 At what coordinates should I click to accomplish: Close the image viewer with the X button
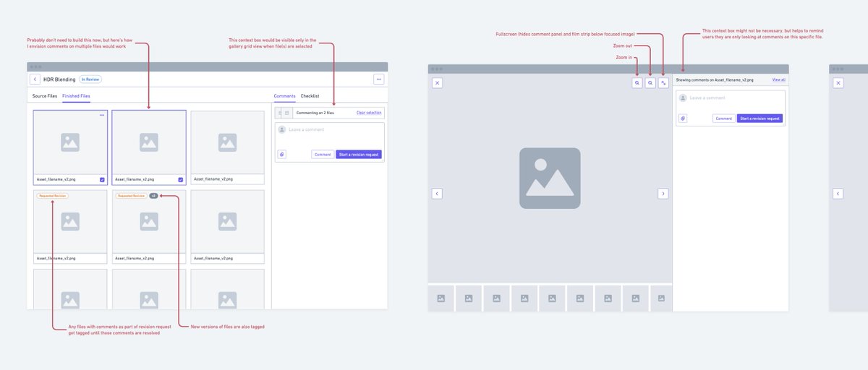438,83
